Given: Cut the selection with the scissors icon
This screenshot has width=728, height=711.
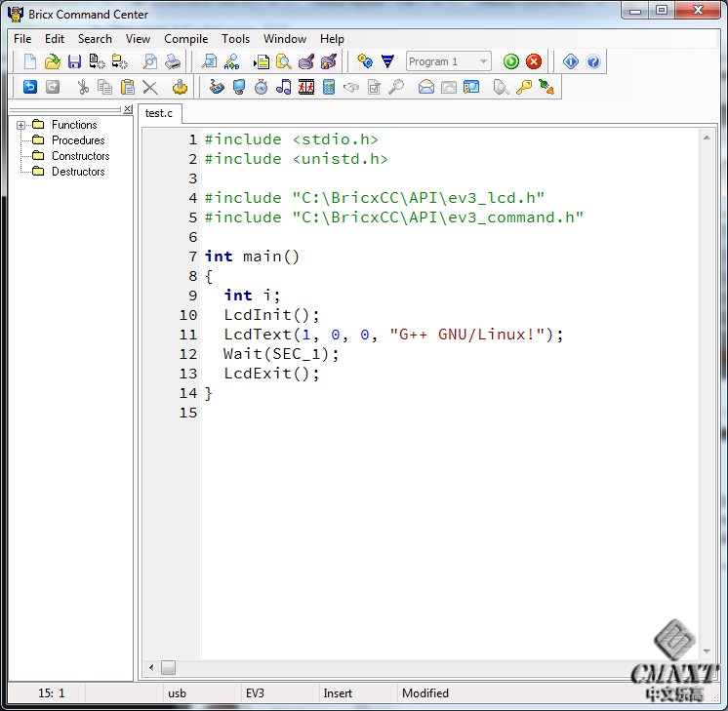Looking at the screenshot, I should click(83, 87).
